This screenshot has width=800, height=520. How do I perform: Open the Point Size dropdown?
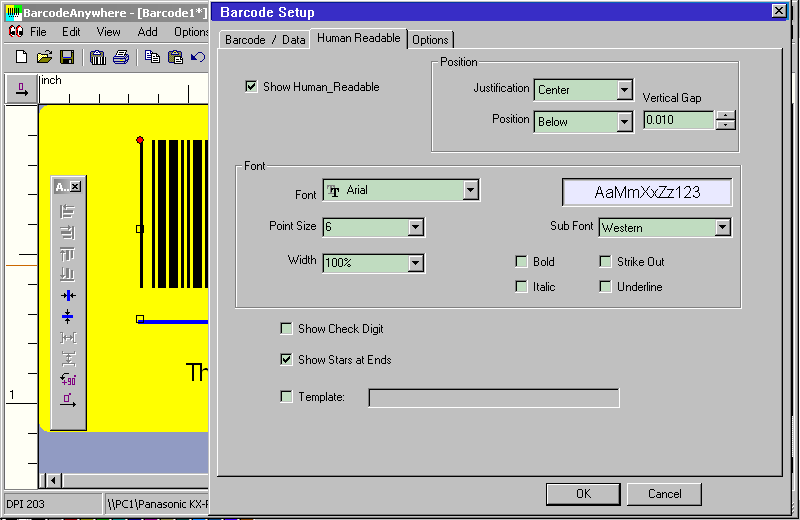click(416, 227)
